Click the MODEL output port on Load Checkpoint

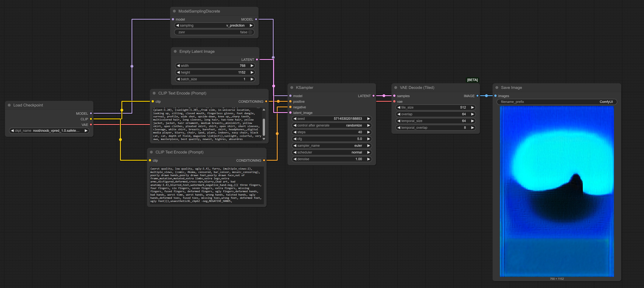91,113
